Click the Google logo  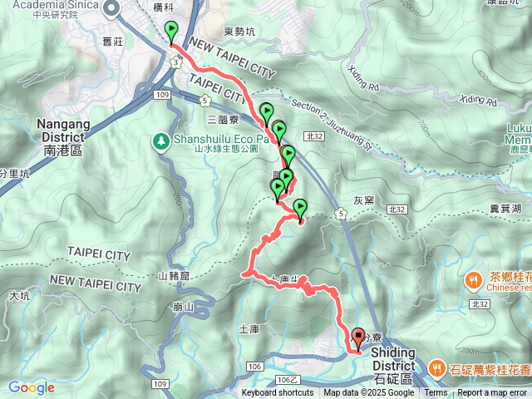click(x=32, y=388)
